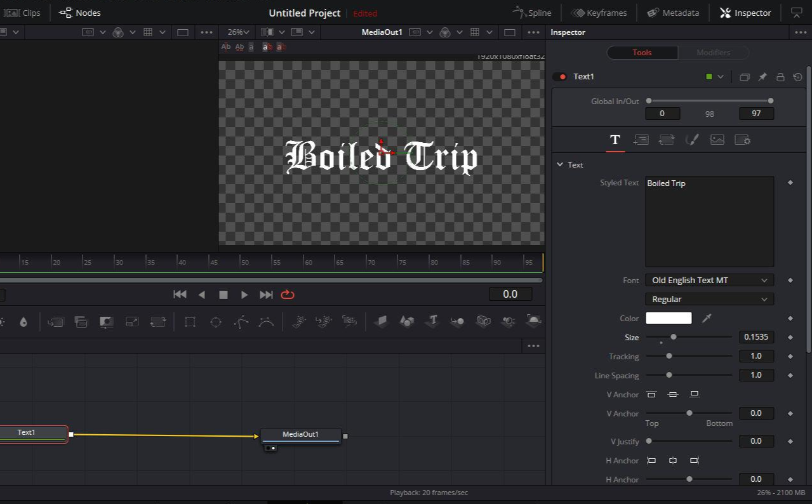Image resolution: width=812 pixels, height=504 pixels.
Task: Switch to the Modifiers tab
Action: coord(713,53)
